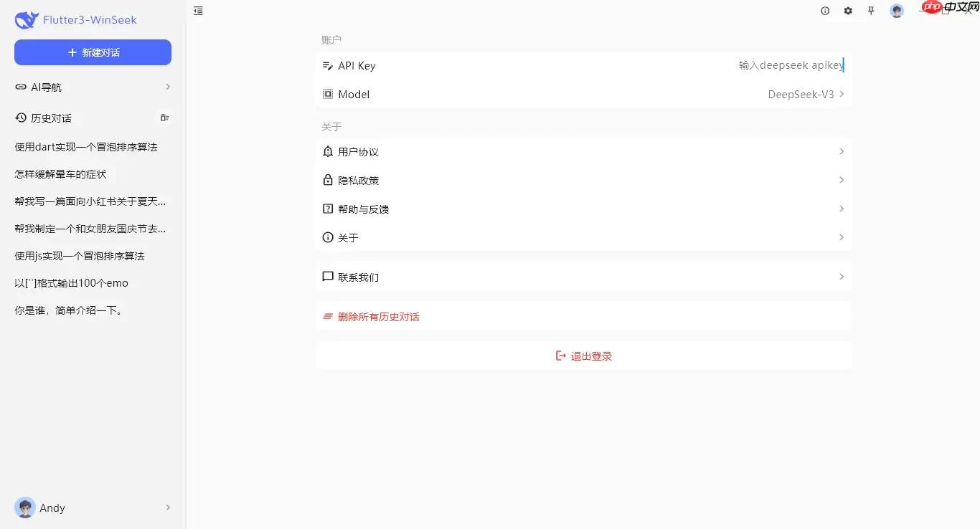Open the profile avatar in the title bar

point(897,11)
